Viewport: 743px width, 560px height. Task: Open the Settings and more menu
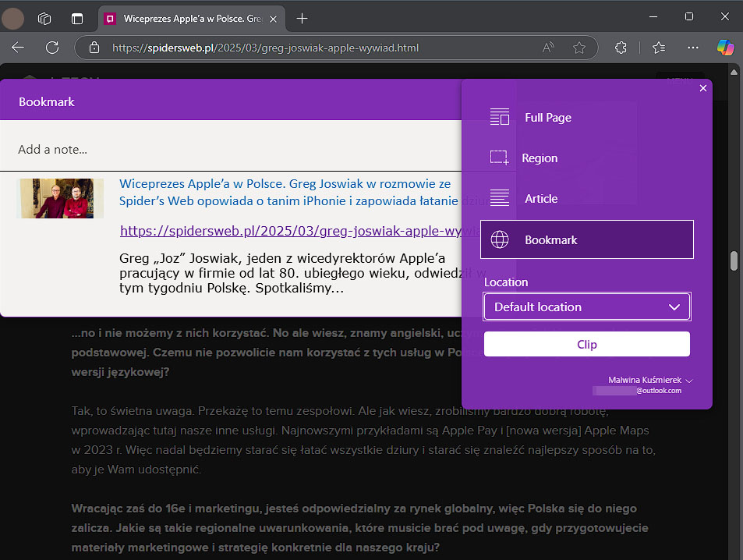[693, 48]
